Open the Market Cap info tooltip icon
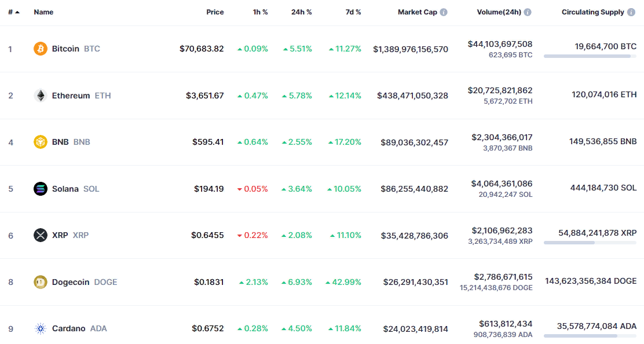Screen dimensions: 644x344 tap(444, 12)
